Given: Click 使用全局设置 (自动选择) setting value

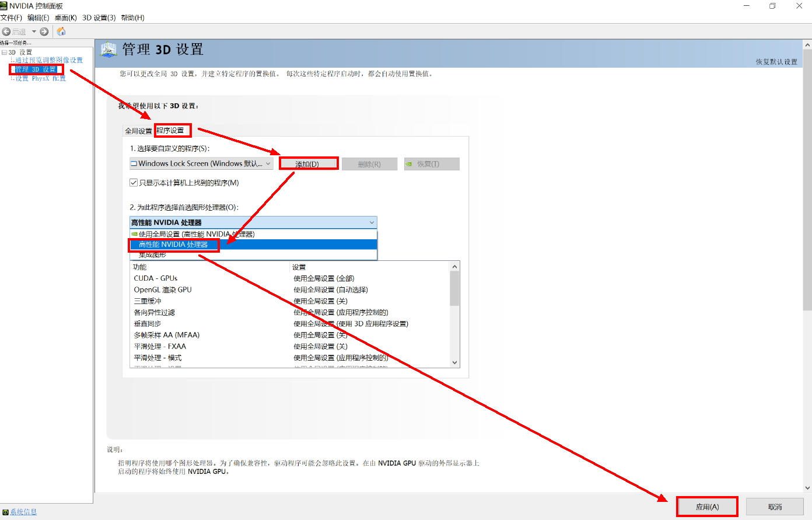Looking at the screenshot, I should point(331,290).
